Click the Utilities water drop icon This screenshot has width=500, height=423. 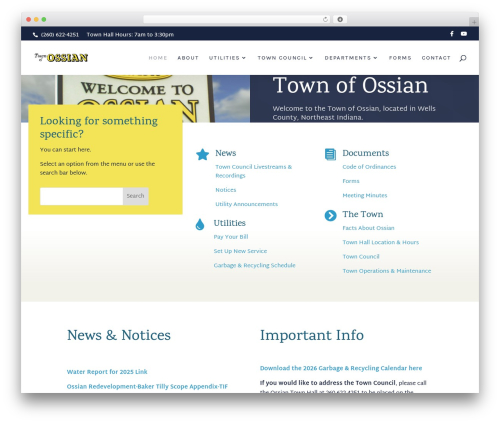200,224
